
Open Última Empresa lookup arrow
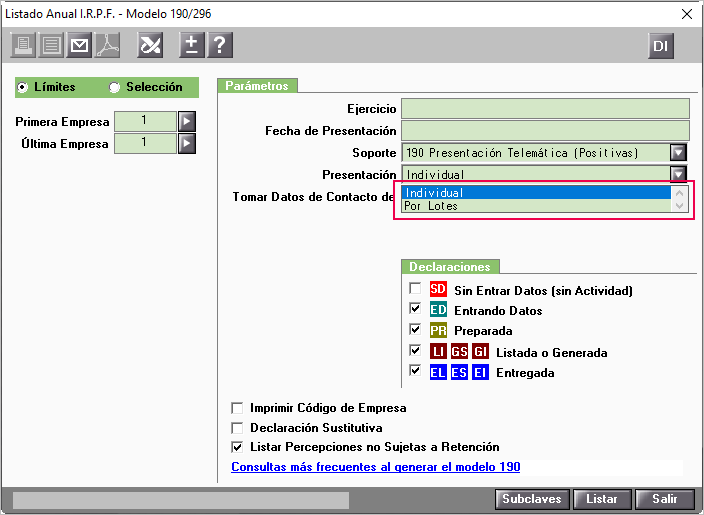coord(187,144)
